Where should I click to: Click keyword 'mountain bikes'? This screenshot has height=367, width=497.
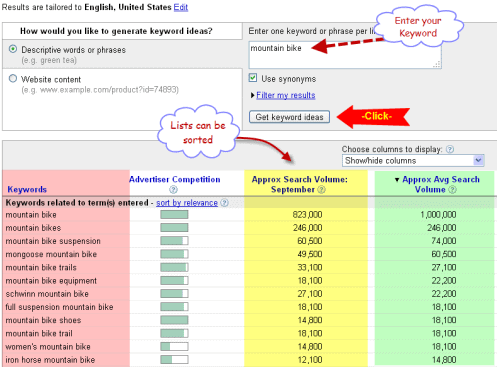click(33, 228)
